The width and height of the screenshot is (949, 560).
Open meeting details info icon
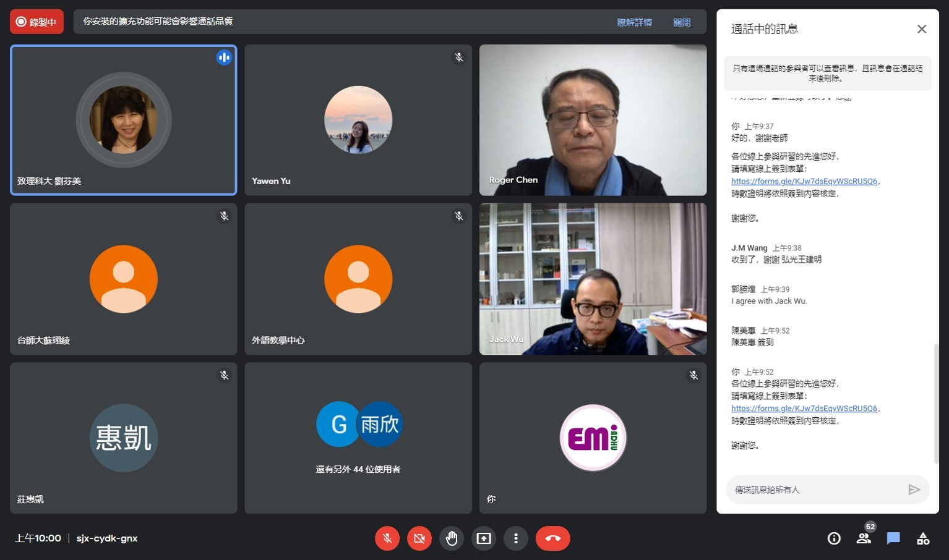point(834,538)
